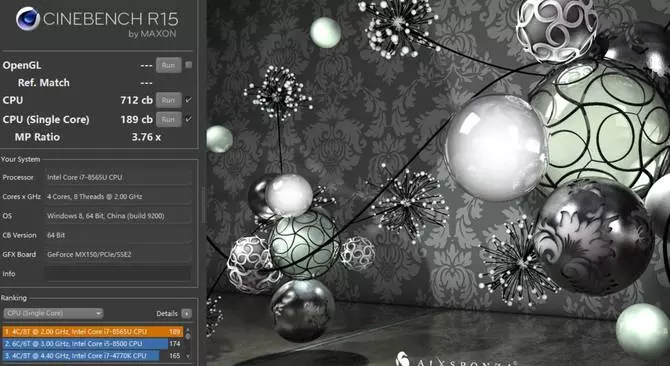Enable the OpenGL test checkbox
The image size is (670, 366).
tap(188, 65)
